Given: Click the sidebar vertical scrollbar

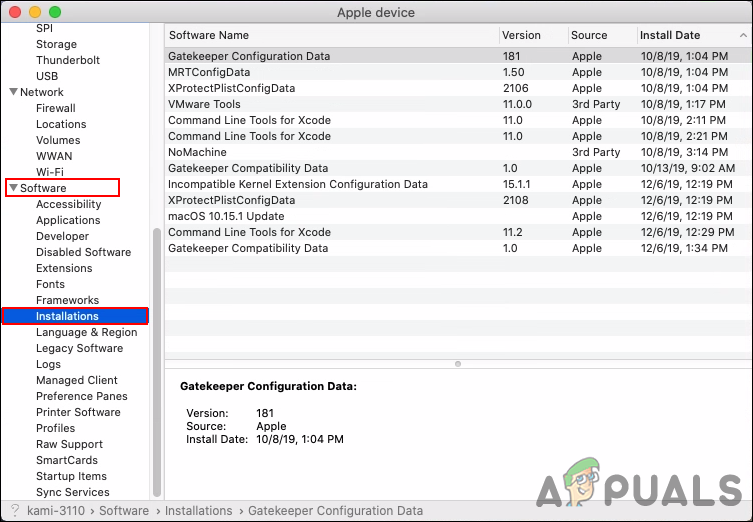Looking at the screenshot, I should [x=157, y=363].
